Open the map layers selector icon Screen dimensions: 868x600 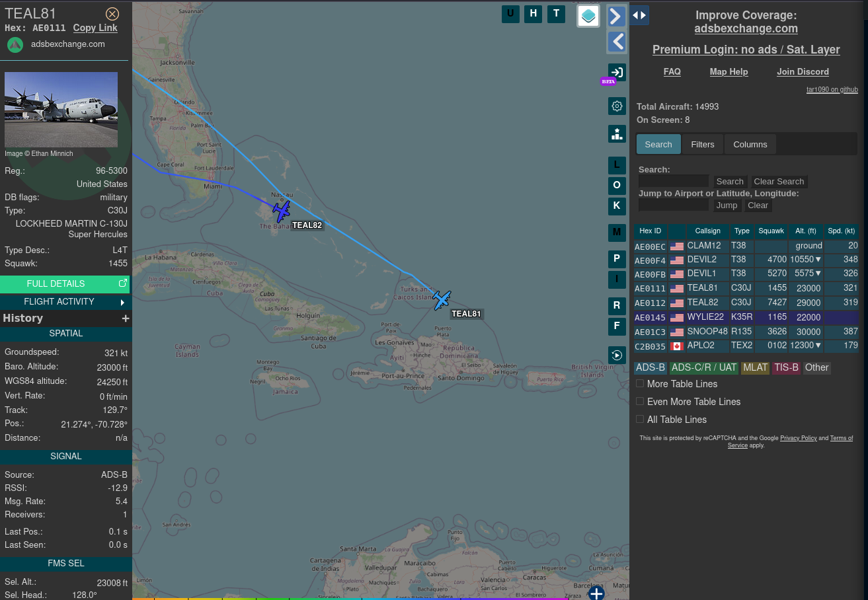[588, 16]
